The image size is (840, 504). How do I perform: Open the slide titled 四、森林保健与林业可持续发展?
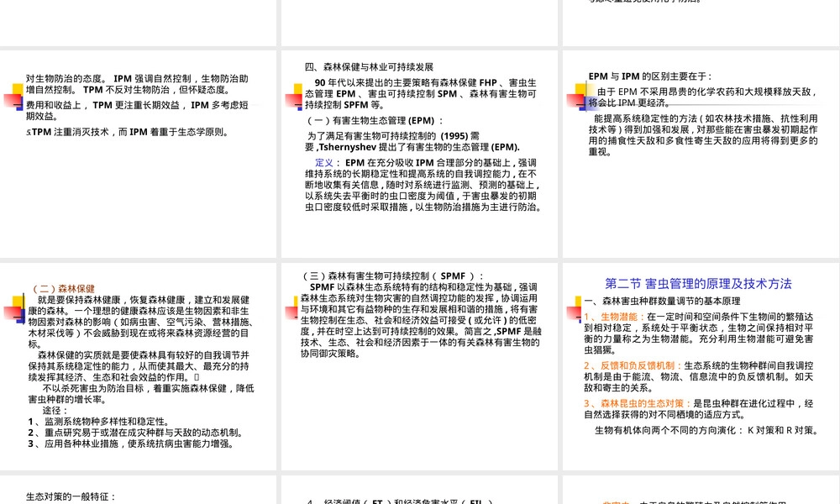pos(419,155)
